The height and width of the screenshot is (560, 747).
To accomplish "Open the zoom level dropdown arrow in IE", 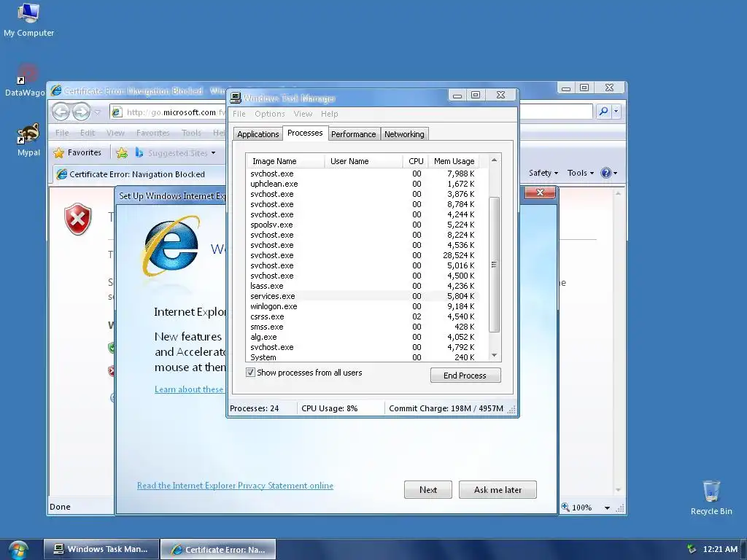I will pos(607,507).
